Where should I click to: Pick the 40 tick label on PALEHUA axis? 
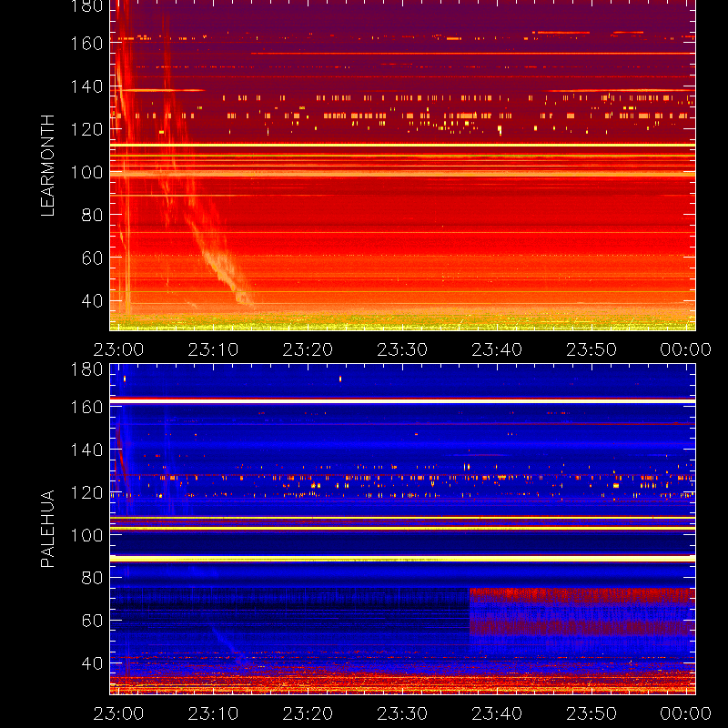pyautogui.click(x=93, y=663)
